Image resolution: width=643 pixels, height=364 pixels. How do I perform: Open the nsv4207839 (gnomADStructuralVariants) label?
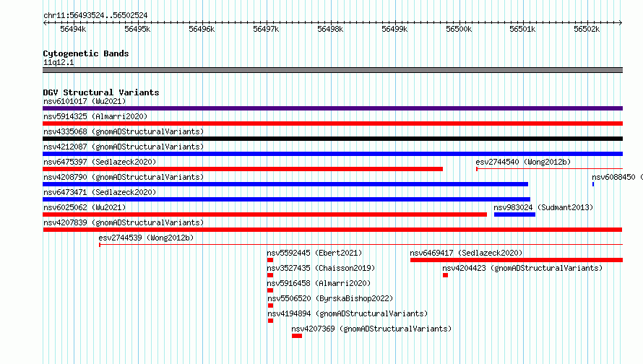point(124,222)
